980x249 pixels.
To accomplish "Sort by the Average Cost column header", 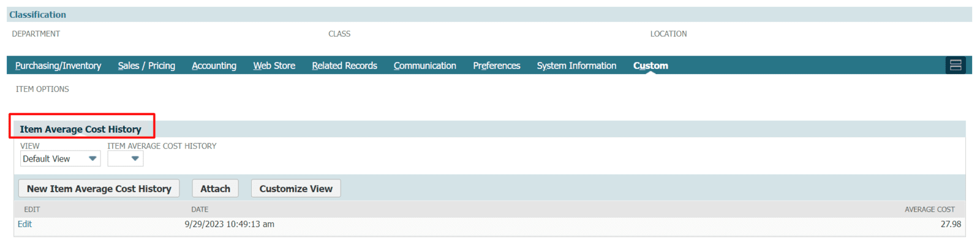I will pyautogui.click(x=929, y=209).
